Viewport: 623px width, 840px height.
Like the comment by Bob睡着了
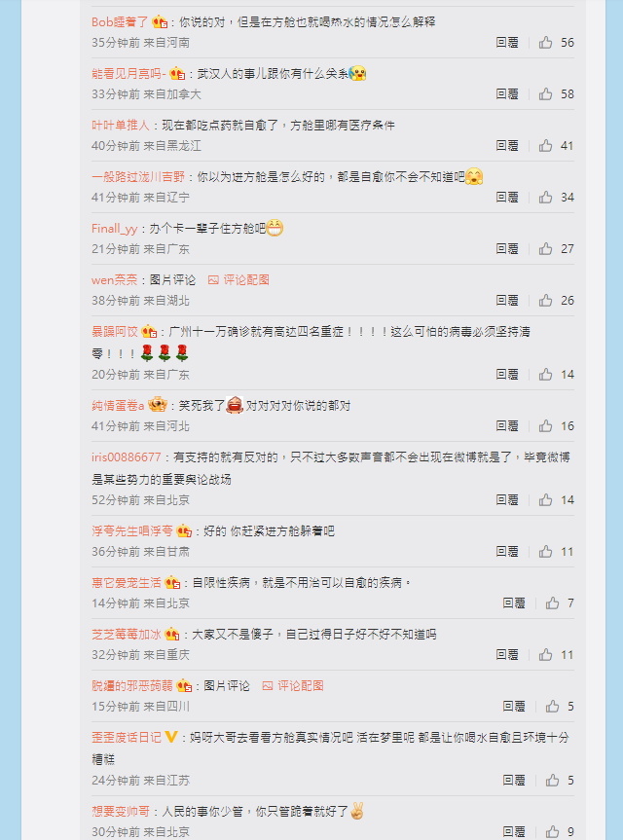(x=545, y=42)
